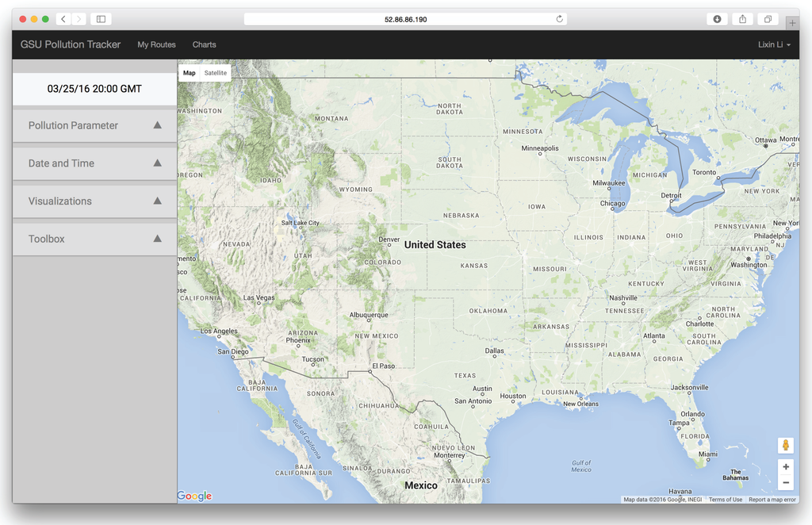Click the Safari back arrow
The width and height of the screenshot is (812, 525).
point(63,19)
